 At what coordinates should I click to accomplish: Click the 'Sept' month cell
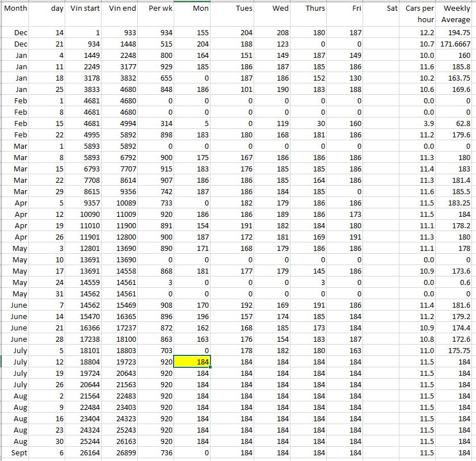[x=16, y=452]
